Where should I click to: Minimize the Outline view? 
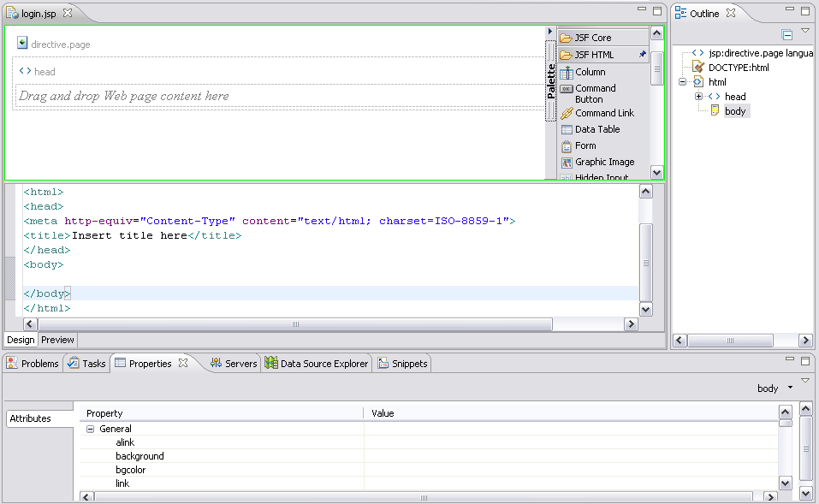coord(790,9)
